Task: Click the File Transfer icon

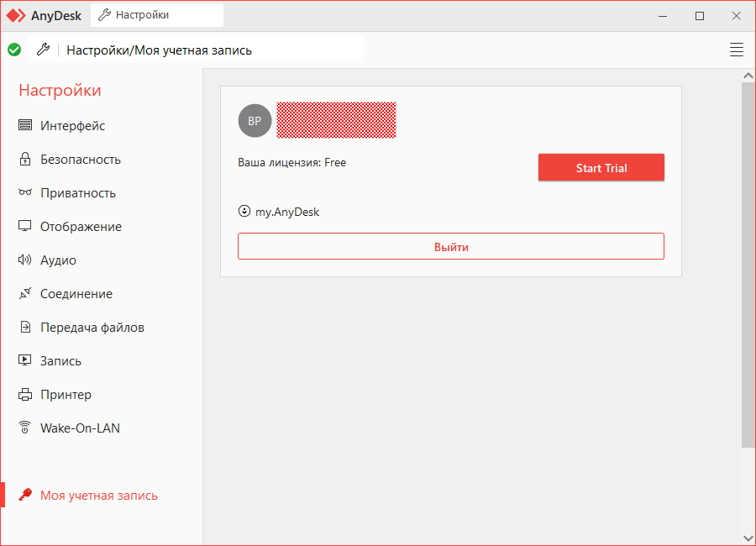Action: (x=25, y=328)
